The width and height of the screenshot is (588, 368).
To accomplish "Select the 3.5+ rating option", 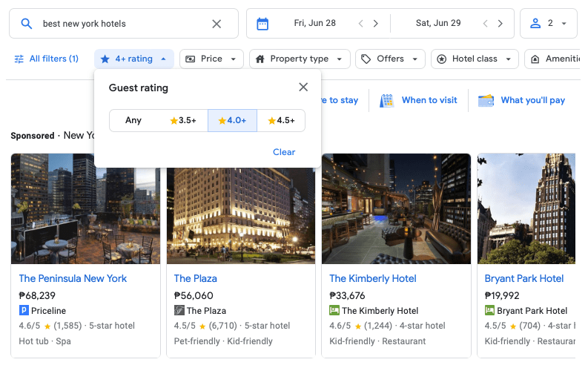I will tap(183, 120).
